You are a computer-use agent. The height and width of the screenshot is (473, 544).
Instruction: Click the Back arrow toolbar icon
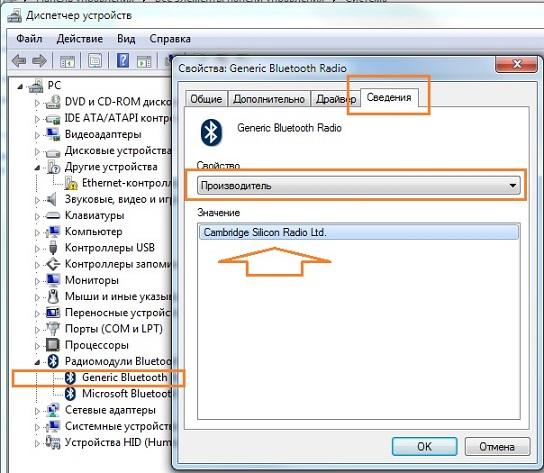click(x=19, y=61)
